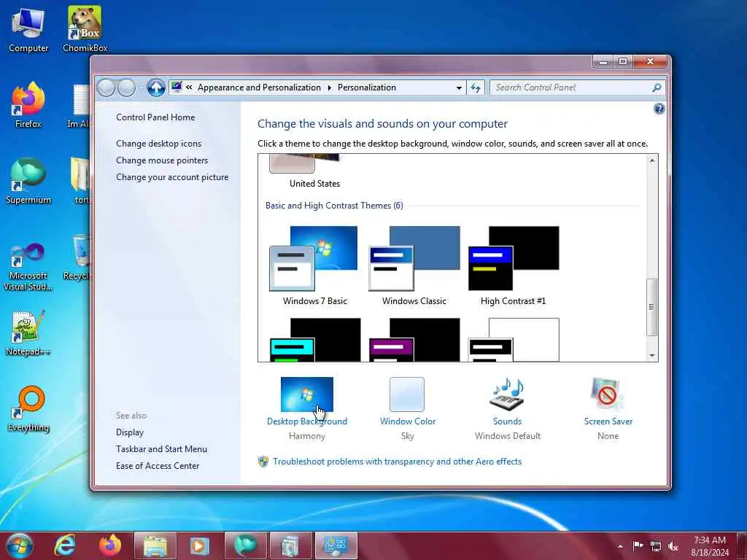The image size is (747, 560).
Task: Focus the Search Control Panel field
Action: point(570,87)
